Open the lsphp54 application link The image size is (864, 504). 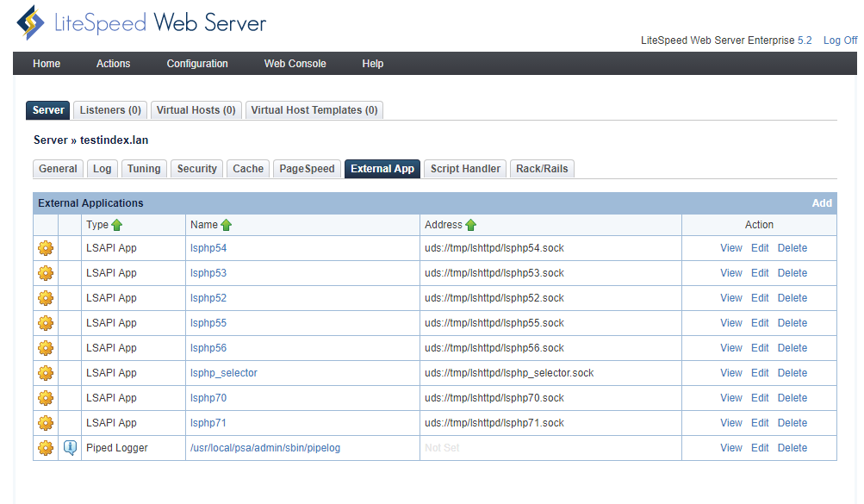[x=208, y=248]
